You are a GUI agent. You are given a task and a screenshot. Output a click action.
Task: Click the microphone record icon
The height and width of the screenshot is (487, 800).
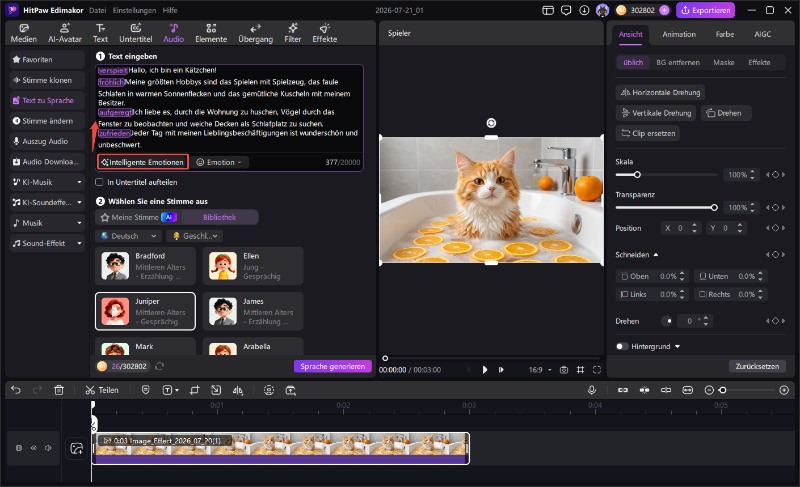(x=592, y=390)
